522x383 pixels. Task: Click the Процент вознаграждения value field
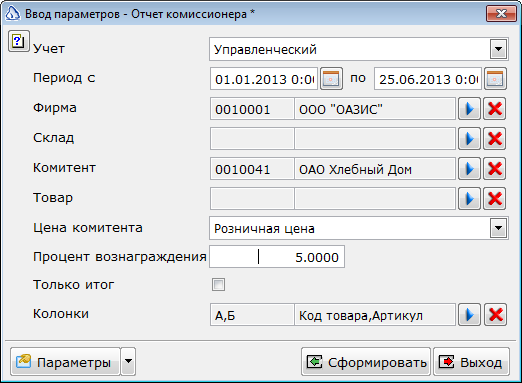277,257
